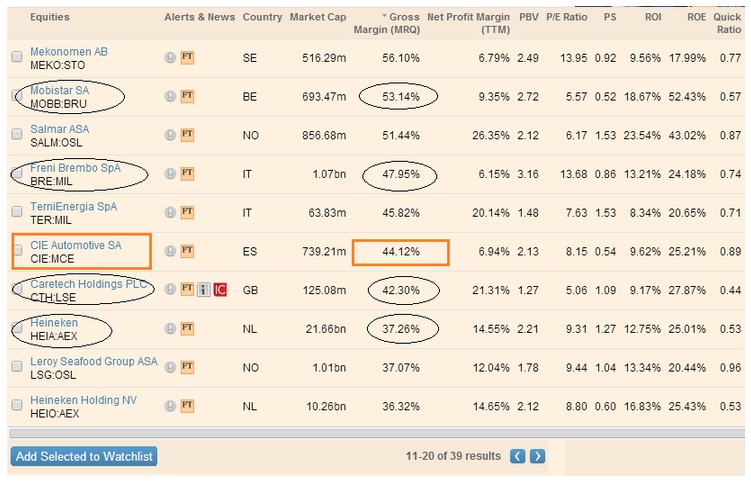The image size is (751, 483).
Task: Go to next results page arrow
Action: 537,456
